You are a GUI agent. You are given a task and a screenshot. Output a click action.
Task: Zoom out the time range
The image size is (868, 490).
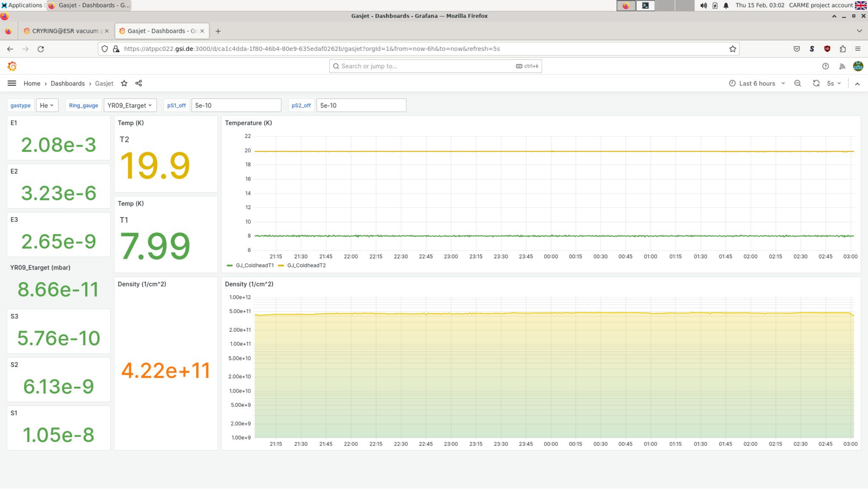[x=797, y=83]
